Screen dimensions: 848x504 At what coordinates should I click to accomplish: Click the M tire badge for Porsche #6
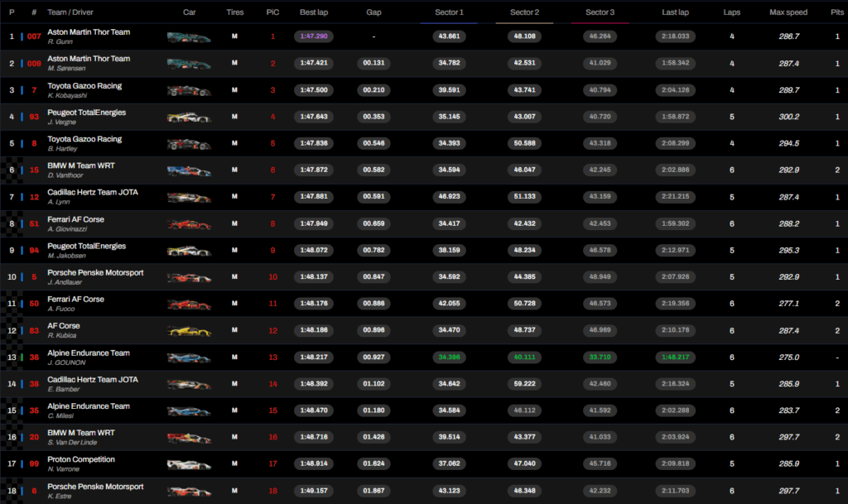tap(234, 491)
